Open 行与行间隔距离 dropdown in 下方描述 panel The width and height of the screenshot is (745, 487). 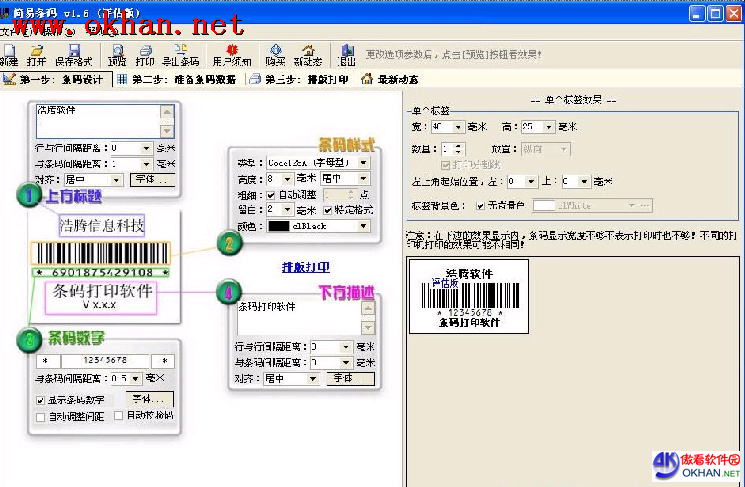pyautogui.click(x=345, y=347)
